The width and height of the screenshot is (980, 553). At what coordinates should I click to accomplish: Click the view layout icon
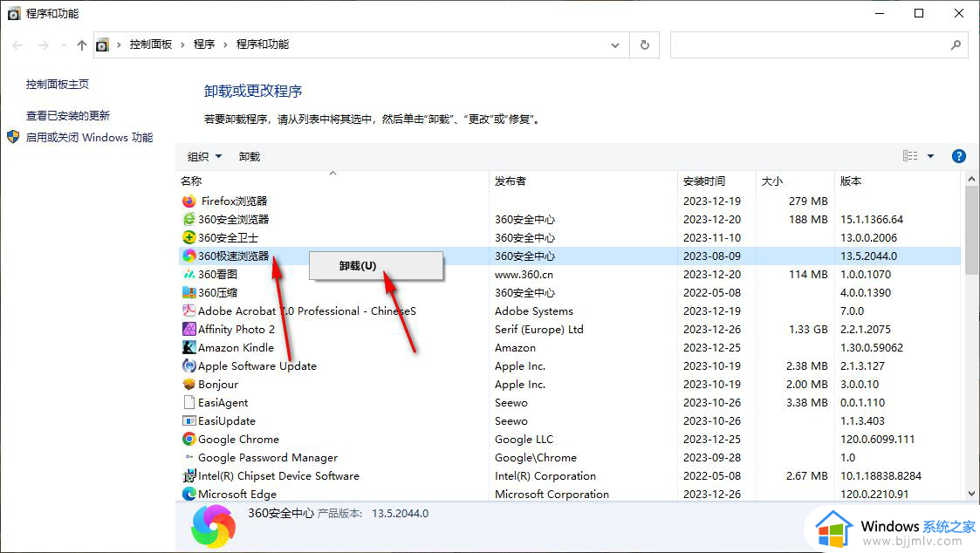[910, 156]
